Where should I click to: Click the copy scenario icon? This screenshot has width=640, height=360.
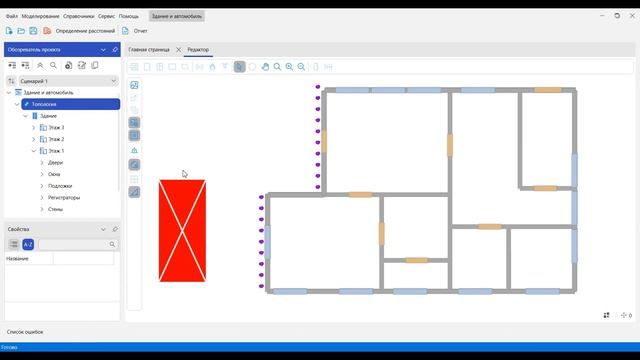coord(95,65)
